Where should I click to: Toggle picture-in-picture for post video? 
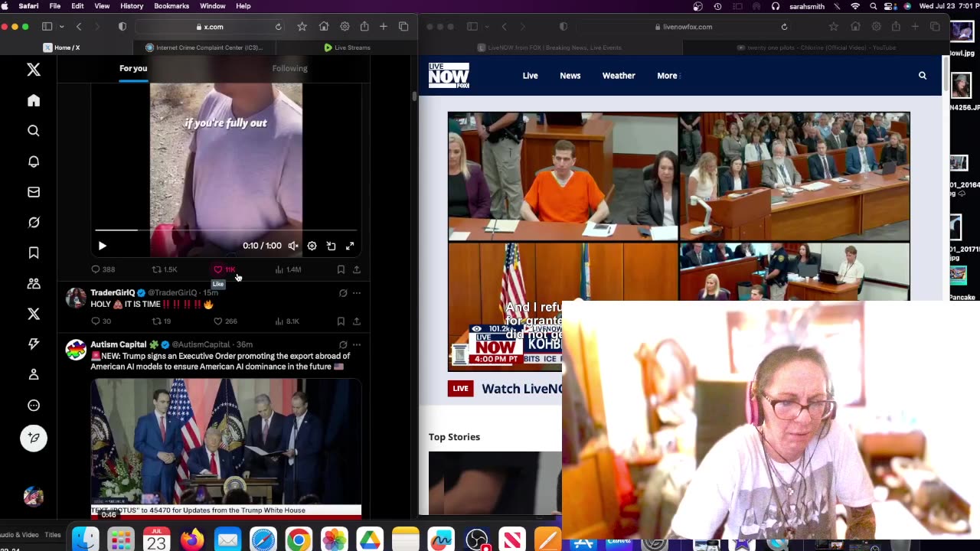(331, 246)
